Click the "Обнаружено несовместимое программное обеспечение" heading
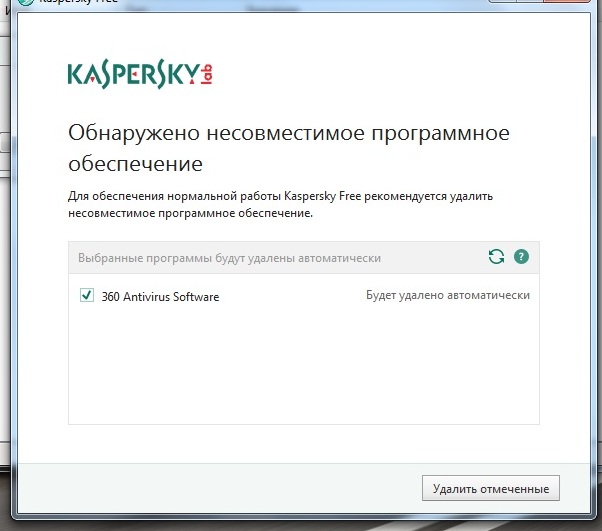The height and width of the screenshot is (531, 602). click(289, 148)
